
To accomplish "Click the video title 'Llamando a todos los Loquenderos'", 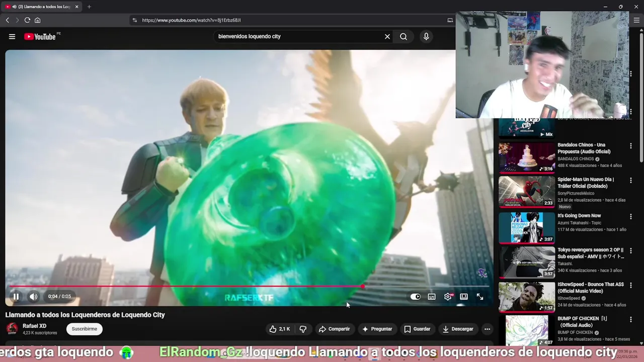I will pos(85,315).
